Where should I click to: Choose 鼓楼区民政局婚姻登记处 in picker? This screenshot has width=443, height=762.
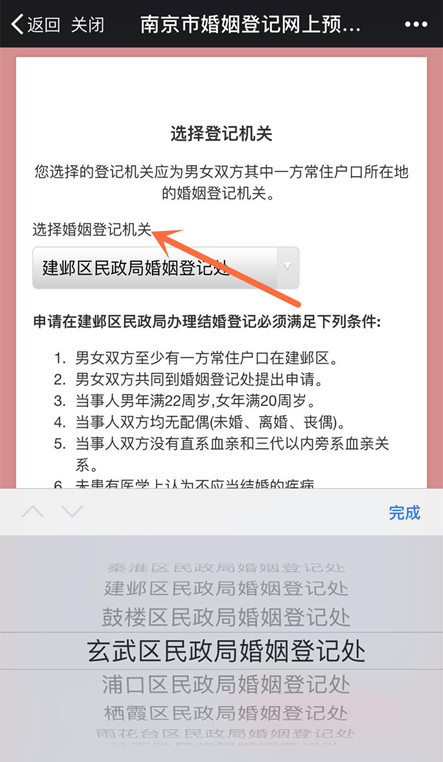pos(226,618)
